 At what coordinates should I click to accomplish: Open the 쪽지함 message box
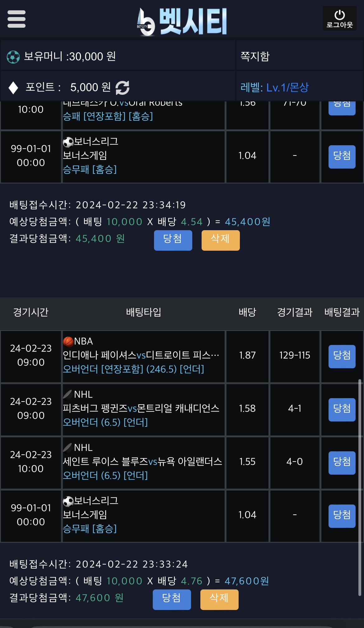click(255, 56)
